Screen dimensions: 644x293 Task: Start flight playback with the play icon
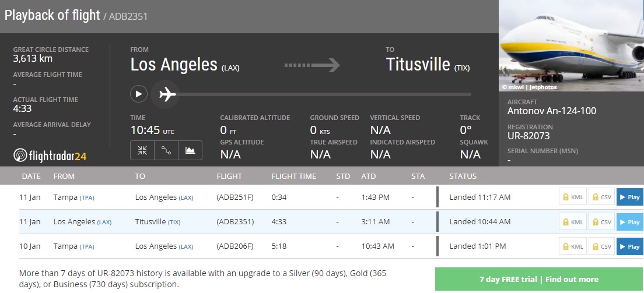click(139, 93)
